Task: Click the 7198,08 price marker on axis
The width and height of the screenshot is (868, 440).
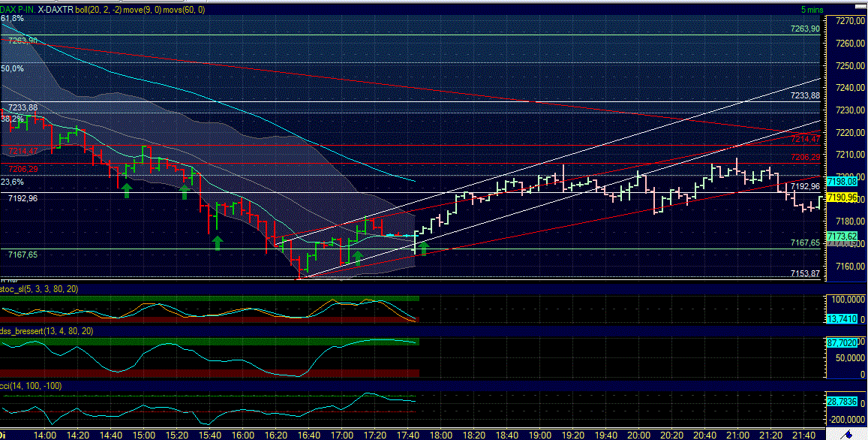Action: (842, 181)
